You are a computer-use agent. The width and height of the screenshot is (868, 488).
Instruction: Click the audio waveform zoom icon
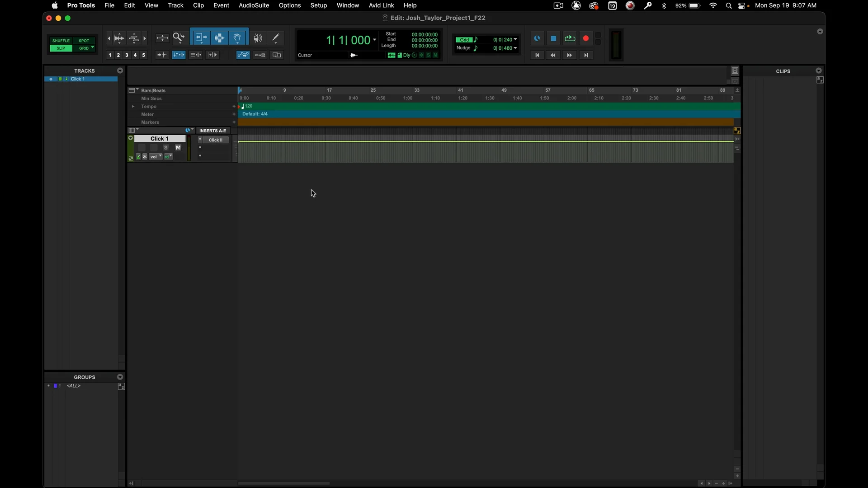[119, 38]
